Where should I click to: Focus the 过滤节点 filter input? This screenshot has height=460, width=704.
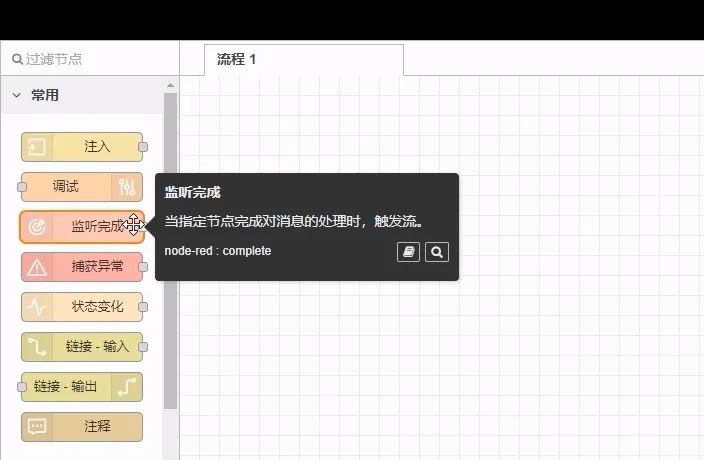[x=90, y=59]
